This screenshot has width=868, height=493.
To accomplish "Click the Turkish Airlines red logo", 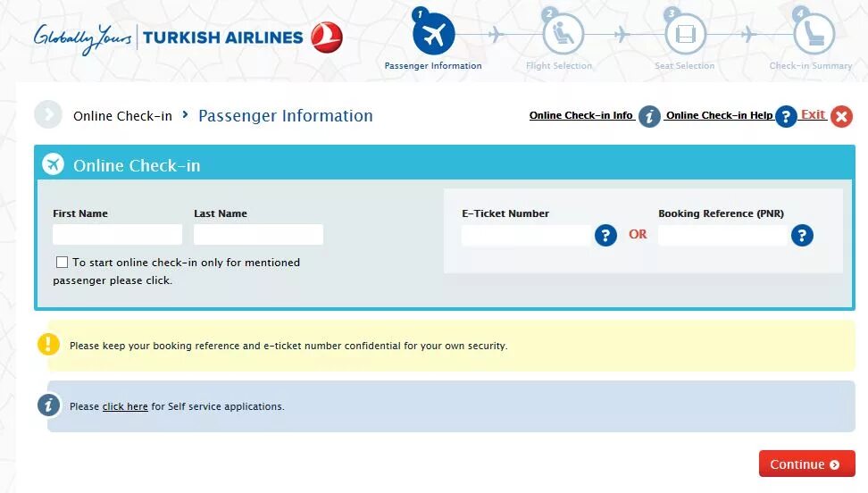I will (327, 38).
